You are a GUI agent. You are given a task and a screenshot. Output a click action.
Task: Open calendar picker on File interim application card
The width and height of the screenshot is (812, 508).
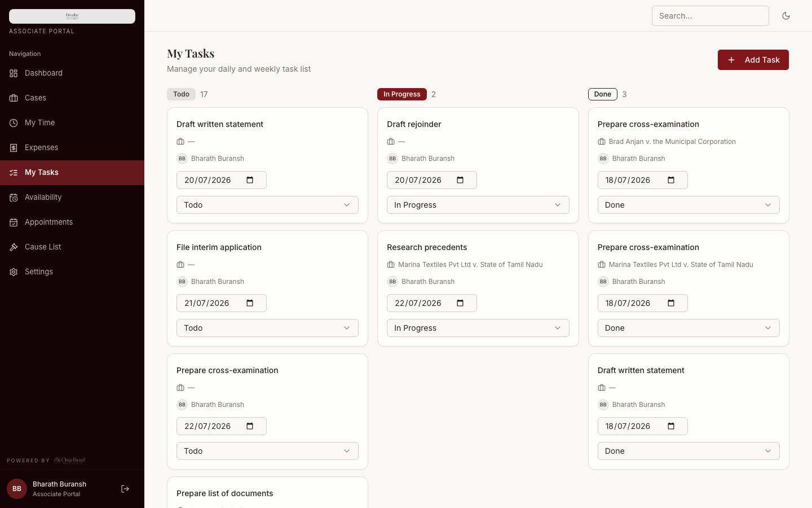250,303
